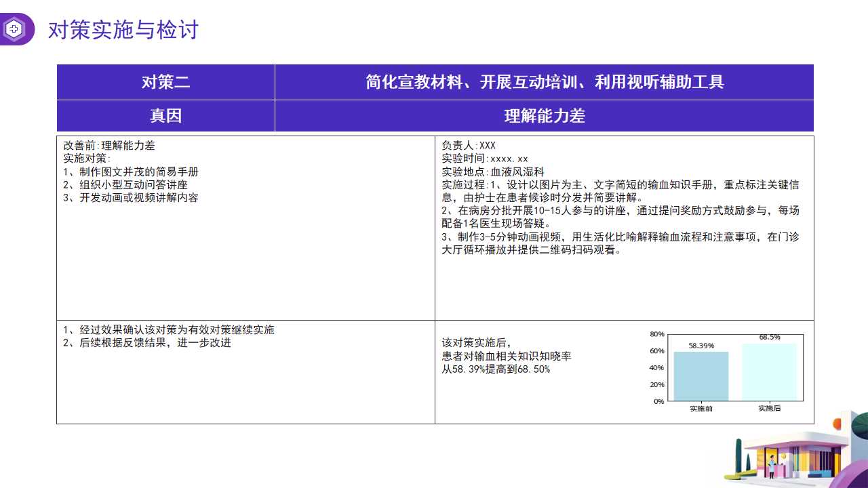Click the 组织小型互动问答讲座 line

click(125, 185)
